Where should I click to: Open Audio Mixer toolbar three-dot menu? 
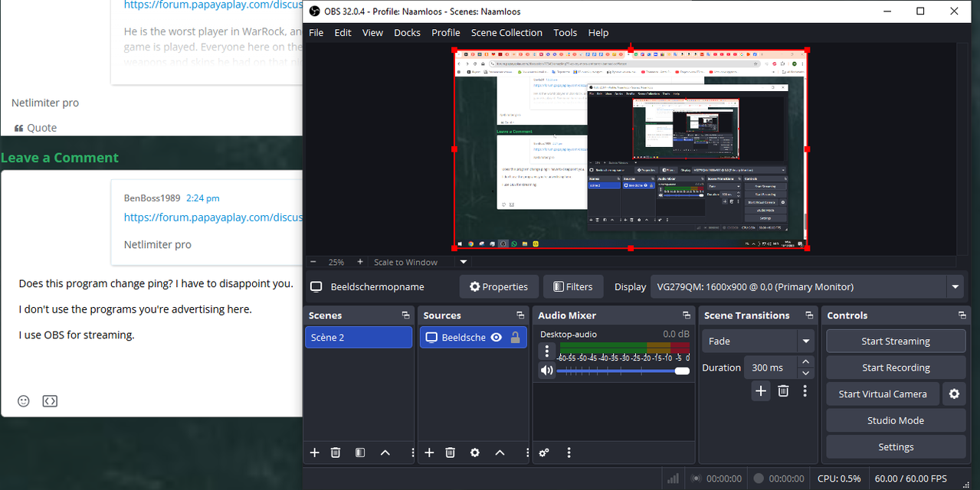pos(569,452)
